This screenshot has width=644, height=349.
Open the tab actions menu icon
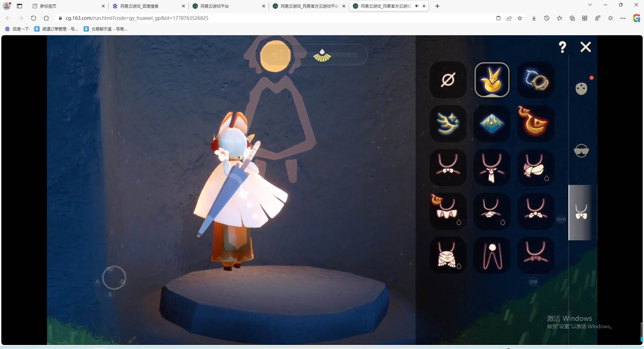[x=19, y=6]
